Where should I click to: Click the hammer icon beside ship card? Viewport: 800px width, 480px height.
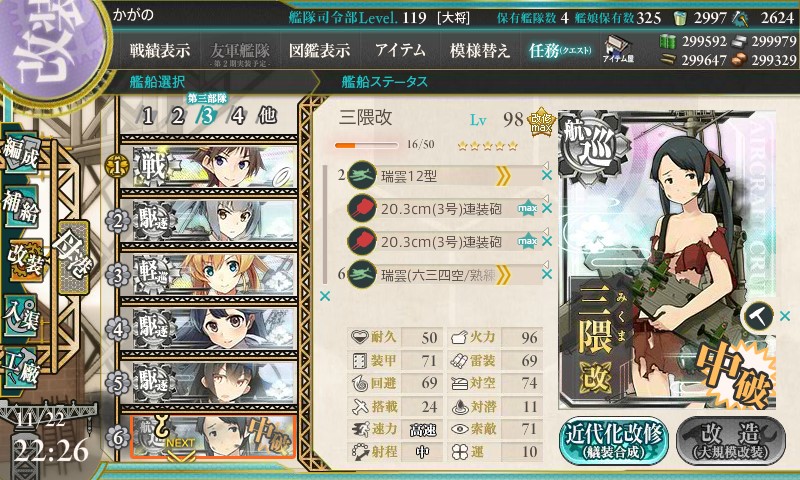coord(758,317)
